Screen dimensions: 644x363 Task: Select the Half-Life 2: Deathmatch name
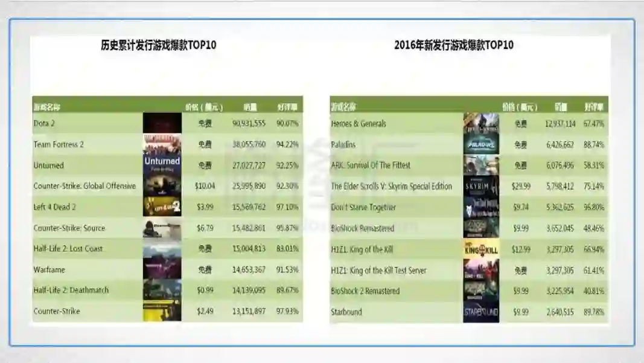[x=71, y=291]
